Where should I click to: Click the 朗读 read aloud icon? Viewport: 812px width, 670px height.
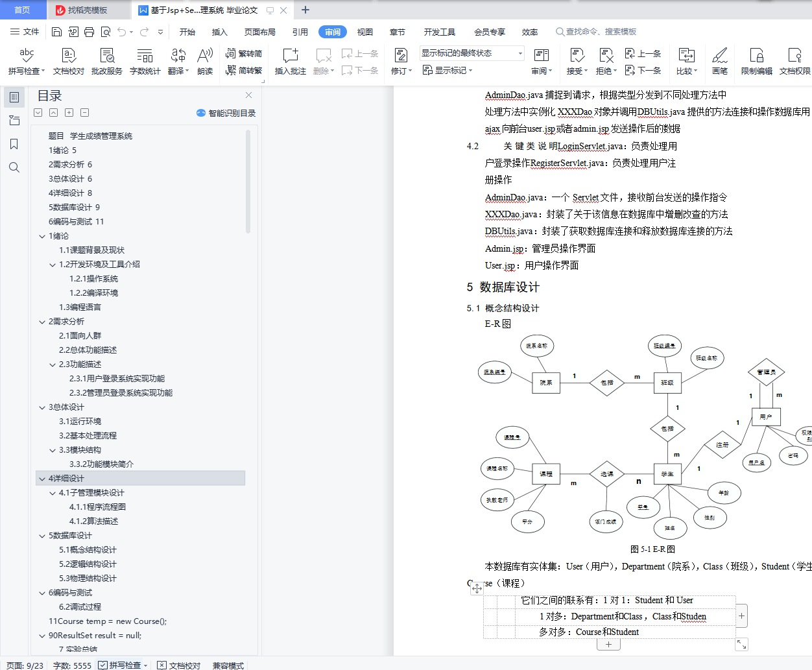click(205, 62)
